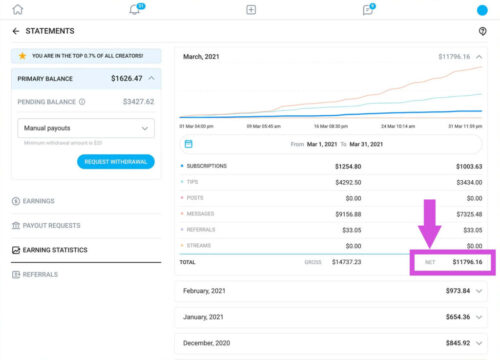500x360 pixels.
Task: Click the January $654.36 amount
Action: tap(458, 317)
